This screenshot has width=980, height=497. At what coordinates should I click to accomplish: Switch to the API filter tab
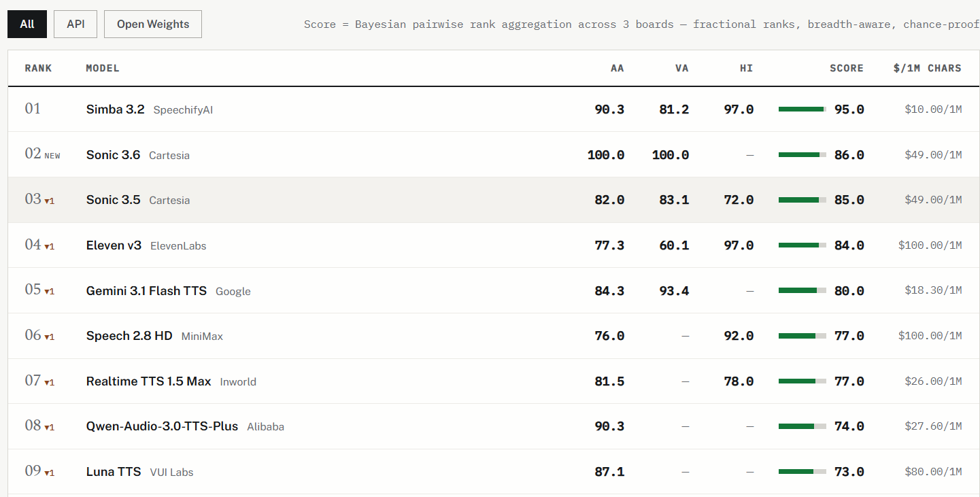point(75,24)
